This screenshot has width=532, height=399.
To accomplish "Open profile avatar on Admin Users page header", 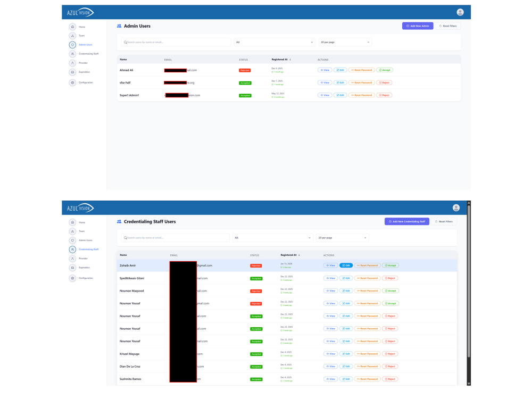I will coord(460,12).
